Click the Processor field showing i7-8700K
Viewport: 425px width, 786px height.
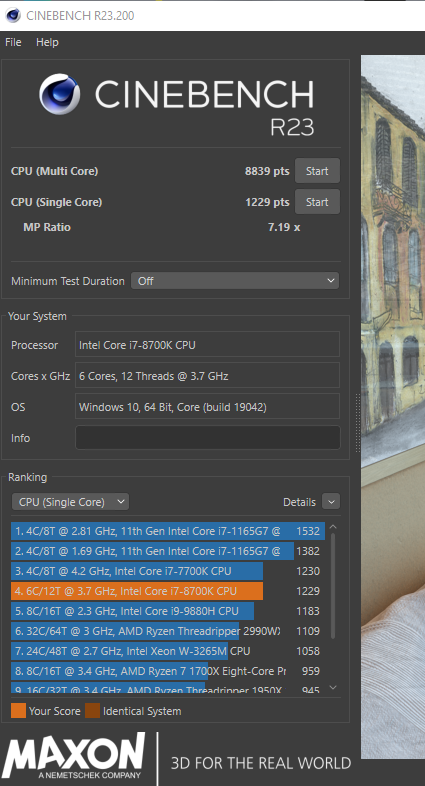207,345
